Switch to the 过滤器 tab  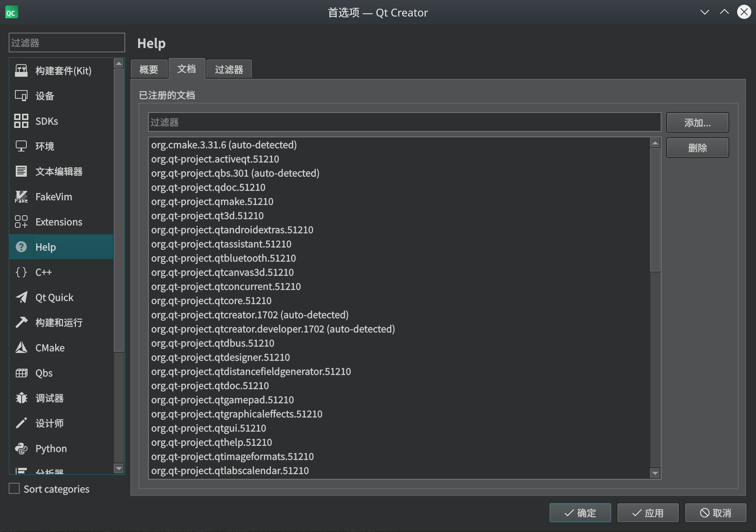(x=229, y=70)
